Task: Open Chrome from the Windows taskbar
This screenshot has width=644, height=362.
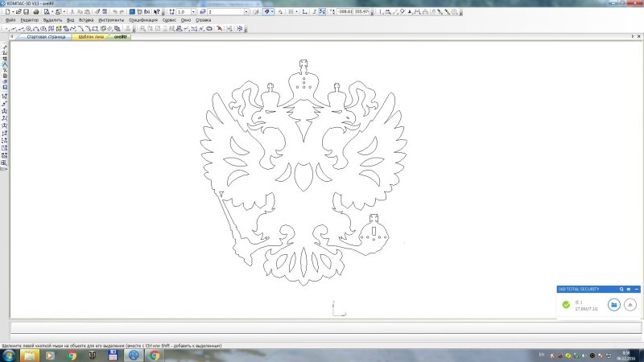Action: (x=72, y=355)
